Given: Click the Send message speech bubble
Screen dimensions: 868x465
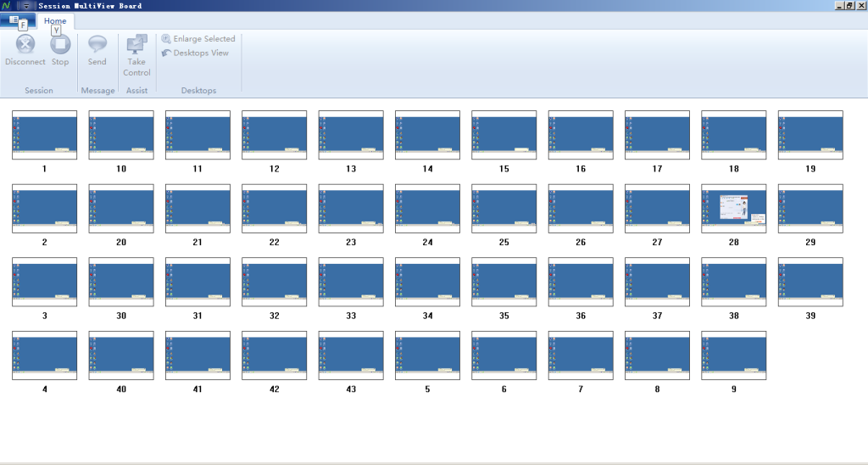Looking at the screenshot, I should pos(97,45).
